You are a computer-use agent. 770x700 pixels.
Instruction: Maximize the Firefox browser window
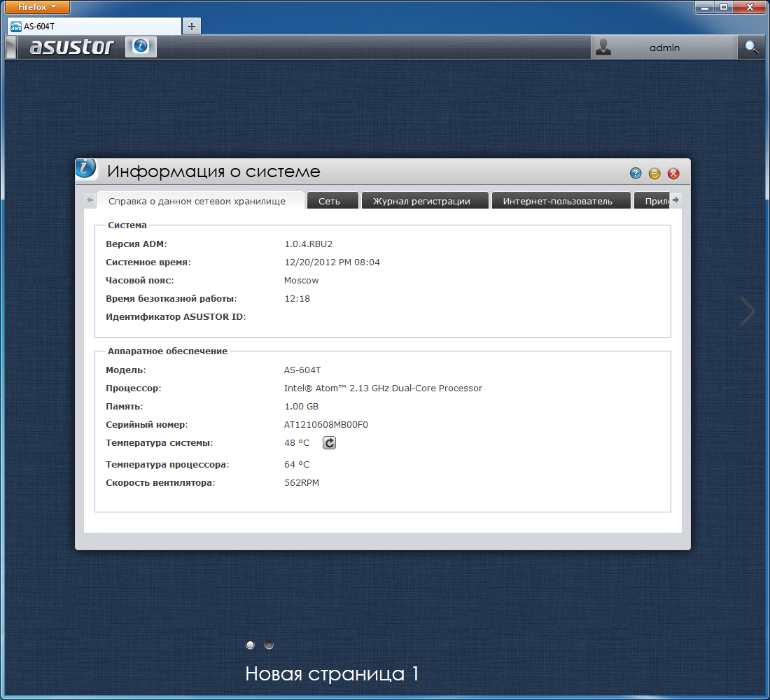click(724, 7)
